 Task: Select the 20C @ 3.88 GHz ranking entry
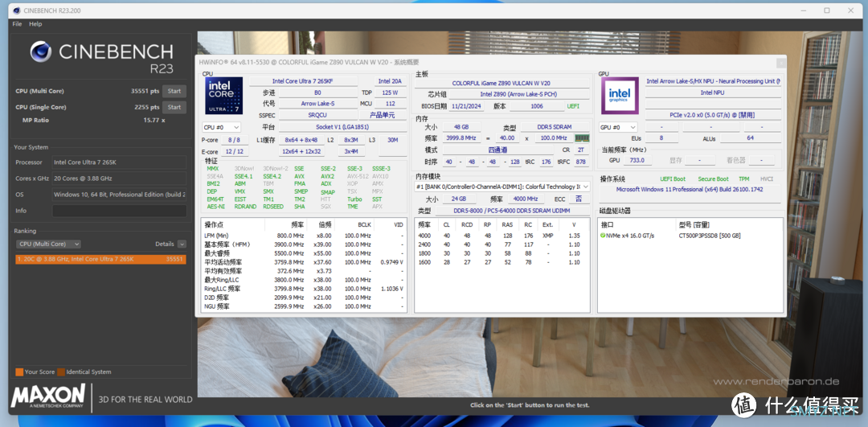tap(100, 259)
